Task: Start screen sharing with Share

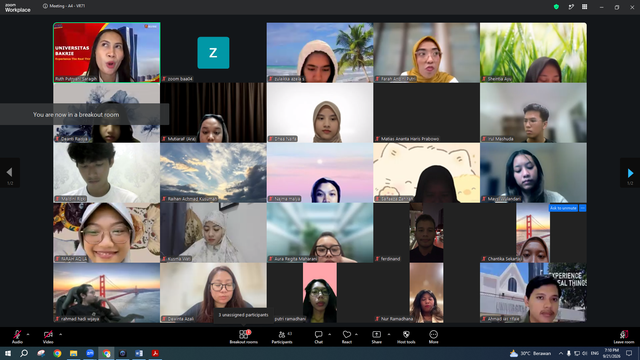Action: tap(376, 337)
